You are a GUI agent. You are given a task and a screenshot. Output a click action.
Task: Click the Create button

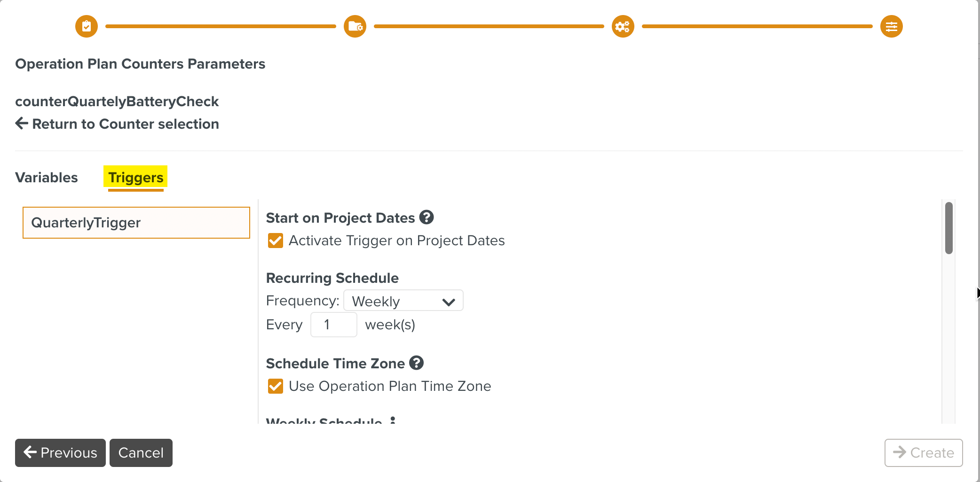point(923,453)
